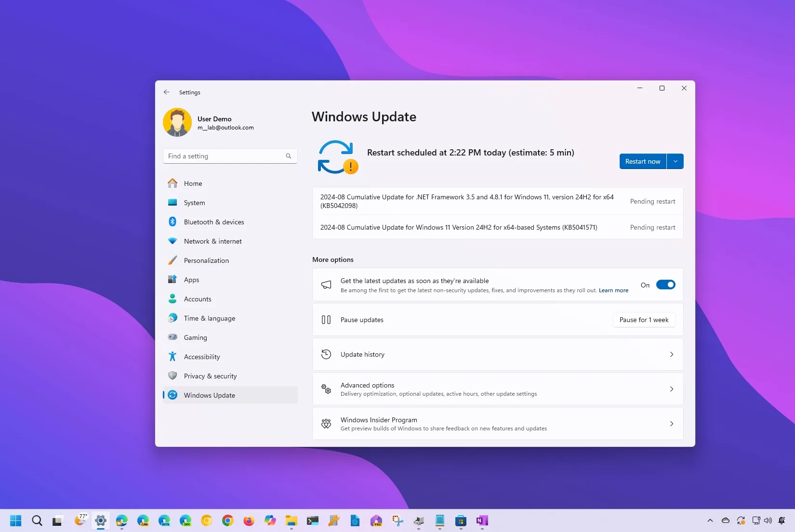The width and height of the screenshot is (795, 532).
Task: Open Firefox from the taskbar
Action: click(x=249, y=520)
